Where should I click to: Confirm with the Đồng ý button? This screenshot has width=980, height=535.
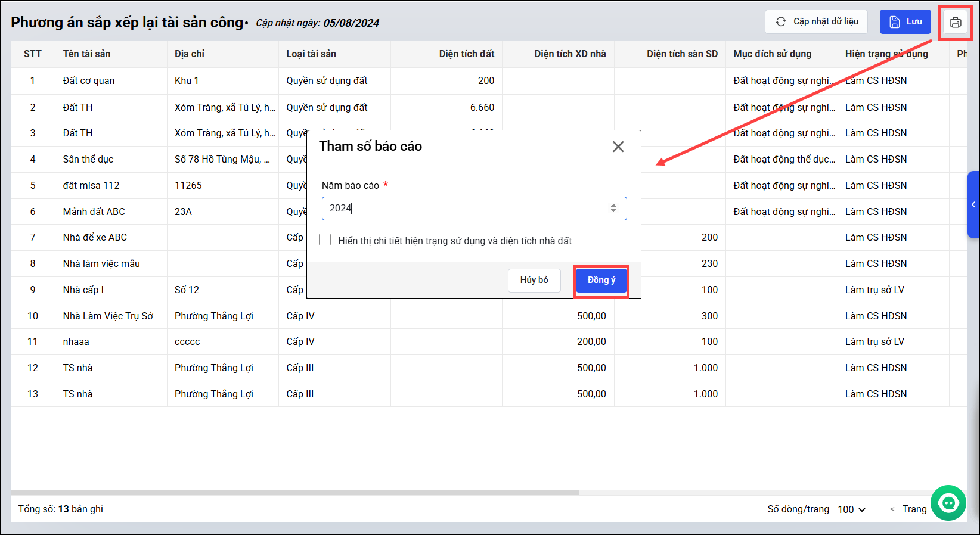tap(601, 281)
